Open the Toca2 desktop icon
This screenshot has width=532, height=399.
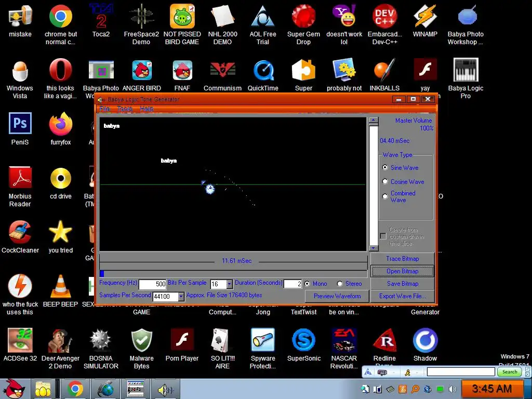pyautogui.click(x=101, y=20)
